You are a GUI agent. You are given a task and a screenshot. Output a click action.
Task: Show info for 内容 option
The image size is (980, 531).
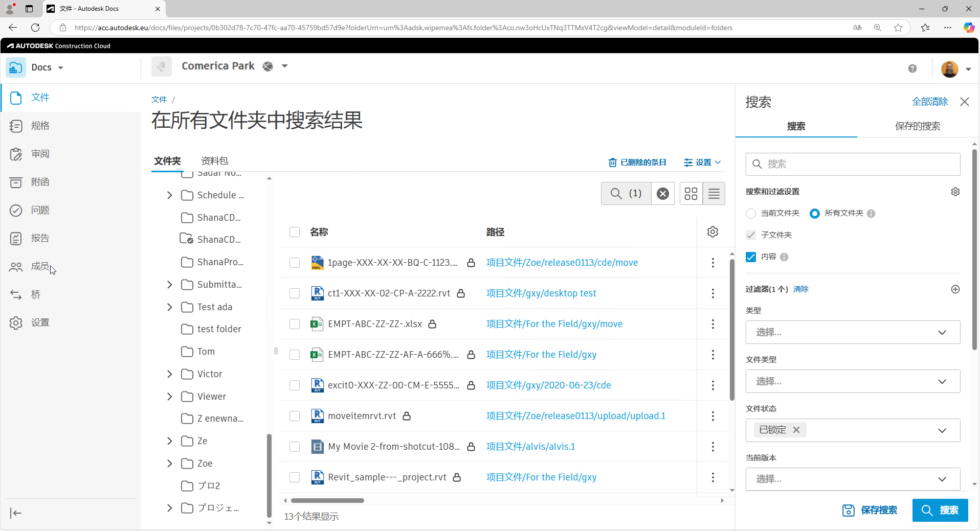[784, 257]
